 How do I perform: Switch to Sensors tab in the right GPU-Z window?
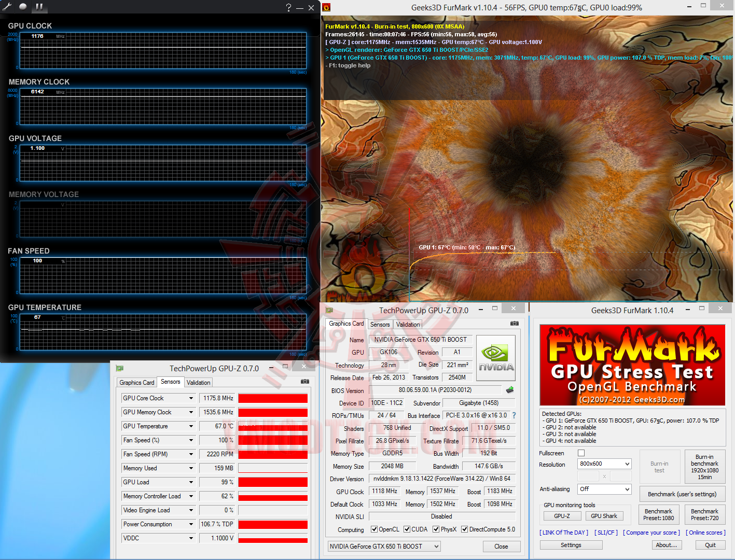click(x=380, y=325)
